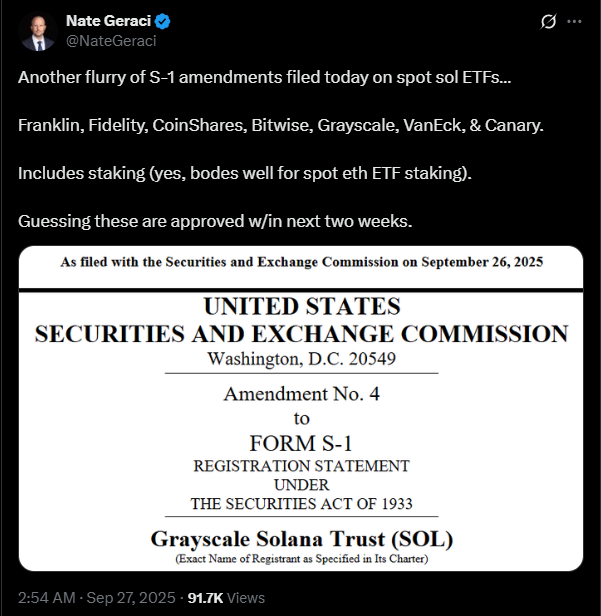The width and height of the screenshot is (601, 616).
Task: View the 91.7K Views count
Action: (227, 598)
